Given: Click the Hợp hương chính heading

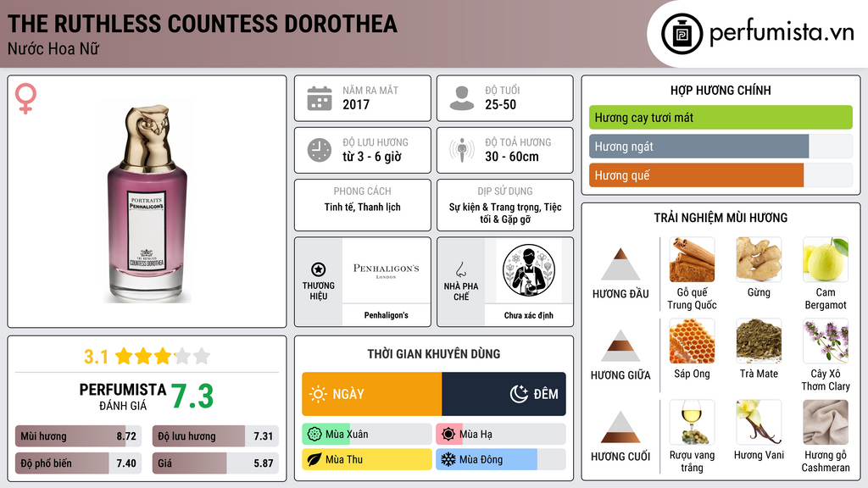Looking at the screenshot, I should point(721,90).
